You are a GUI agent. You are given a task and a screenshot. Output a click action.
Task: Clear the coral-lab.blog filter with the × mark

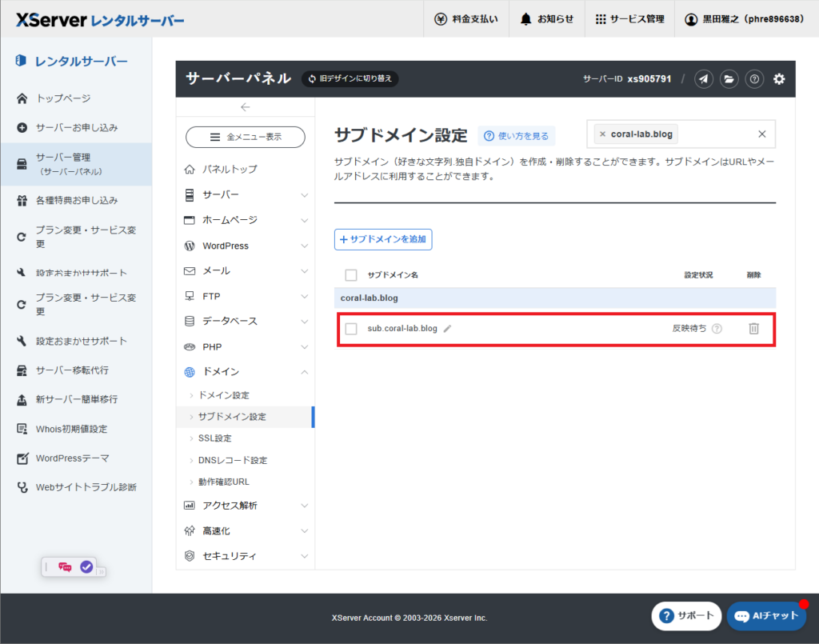(x=601, y=134)
